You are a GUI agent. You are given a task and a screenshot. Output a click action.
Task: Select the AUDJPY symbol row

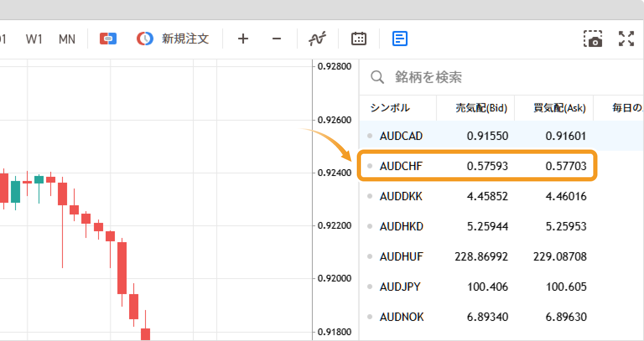click(501, 287)
